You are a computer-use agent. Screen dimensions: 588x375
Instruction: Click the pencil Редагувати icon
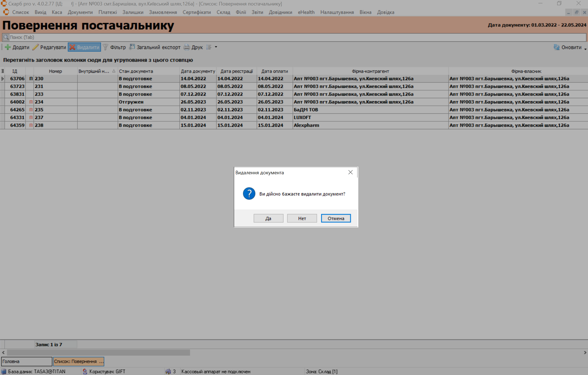click(x=35, y=47)
